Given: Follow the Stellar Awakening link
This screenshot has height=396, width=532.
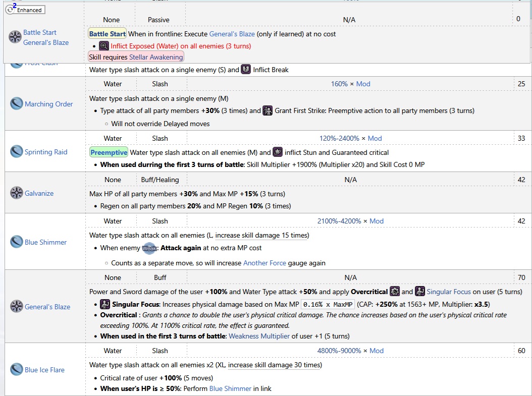Looking at the screenshot, I should pyautogui.click(x=156, y=57).
